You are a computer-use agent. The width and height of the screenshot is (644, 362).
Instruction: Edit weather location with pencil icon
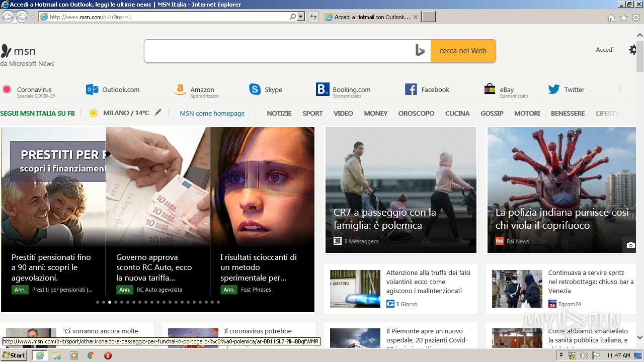[x=158, y=113]
